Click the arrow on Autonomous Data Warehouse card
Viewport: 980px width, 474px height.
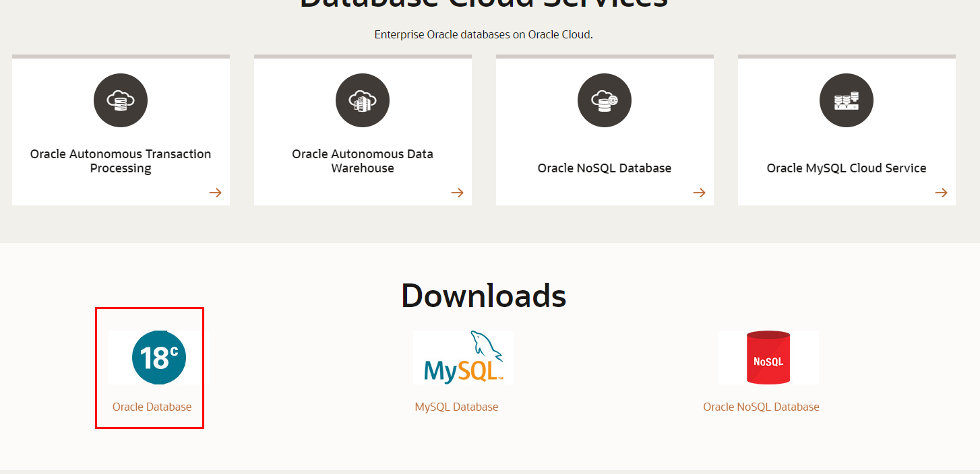point(457,193)
